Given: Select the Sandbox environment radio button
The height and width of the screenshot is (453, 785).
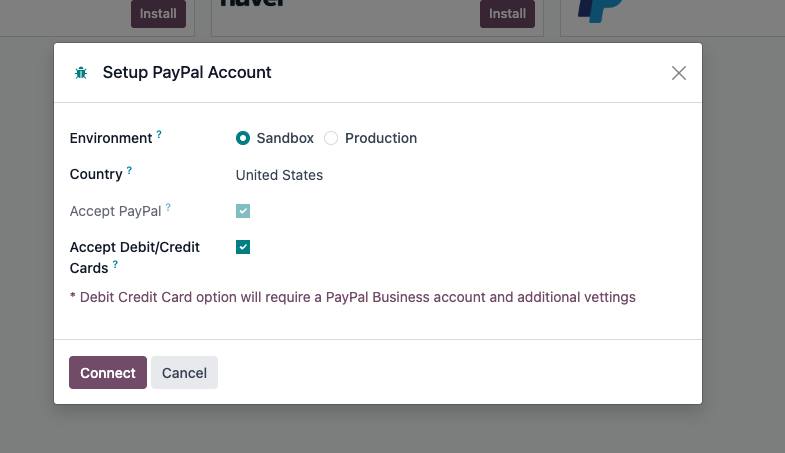Looking at the screenshot, I should tap(243, 138).
